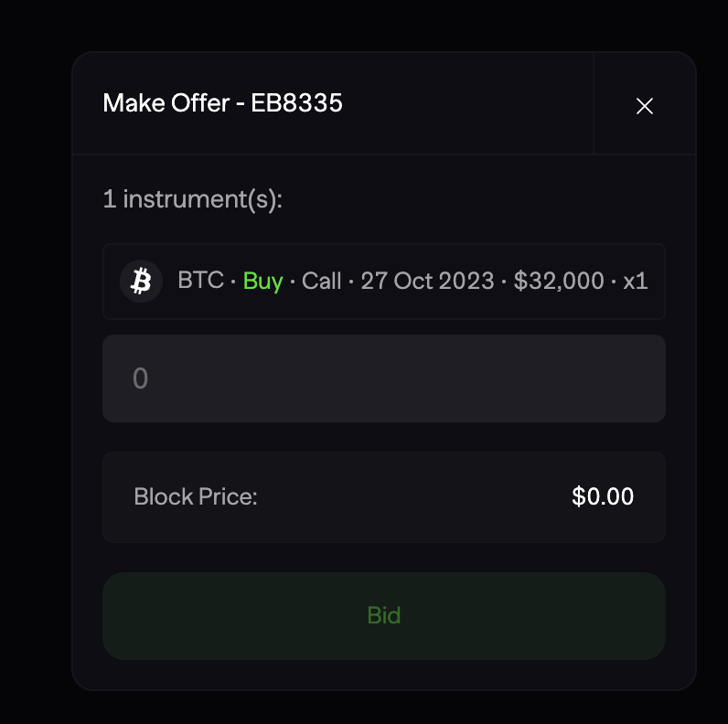This screenshot has width=728, height=724.
Task: Click the Block Price summary box
Action: point(384,497)
